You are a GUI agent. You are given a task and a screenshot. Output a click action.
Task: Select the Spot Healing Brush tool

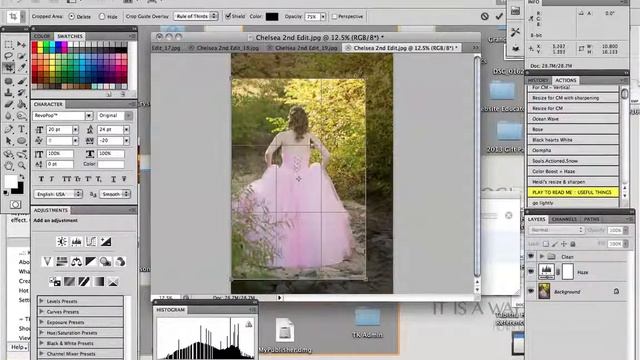tap(9, 81)
